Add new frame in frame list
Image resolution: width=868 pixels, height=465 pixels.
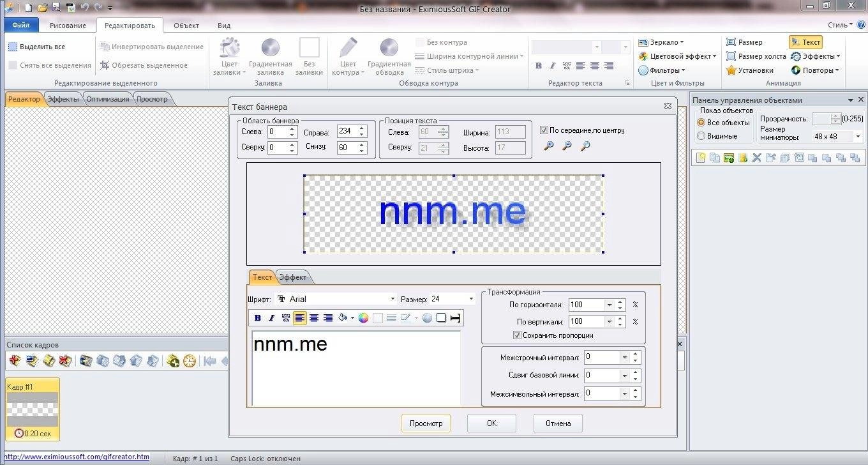tap(15, 362)
